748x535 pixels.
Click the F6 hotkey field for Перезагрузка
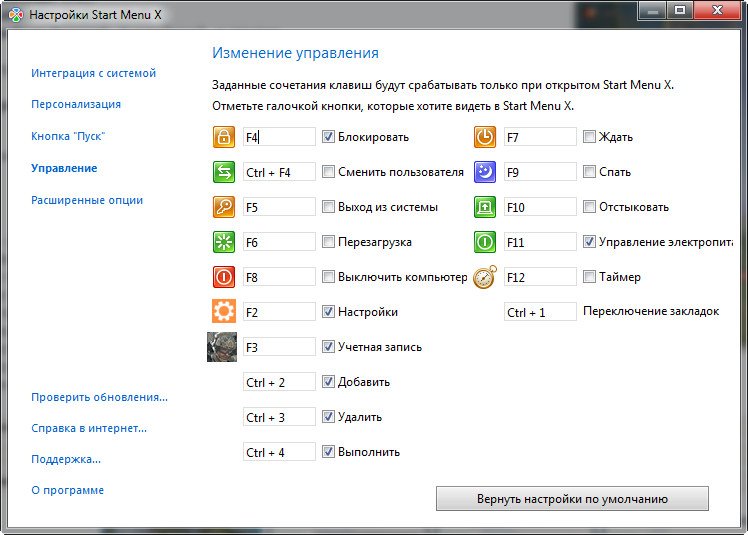279,242
